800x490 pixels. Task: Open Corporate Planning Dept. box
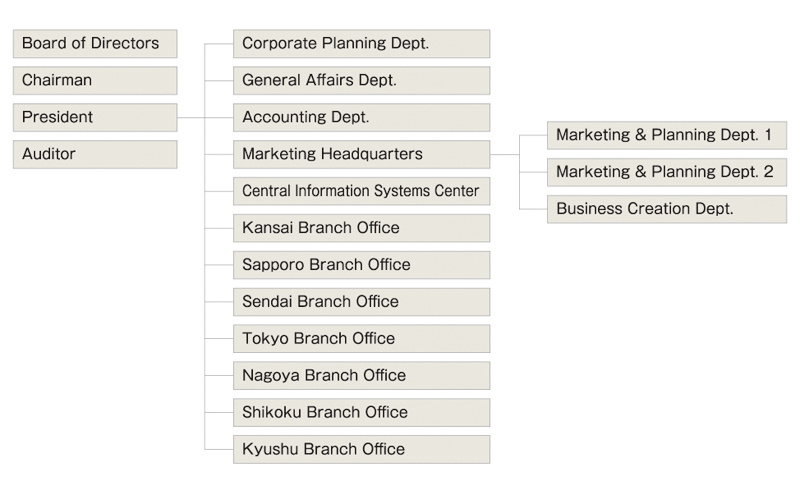pyautogui.click(x=362, y=43)
